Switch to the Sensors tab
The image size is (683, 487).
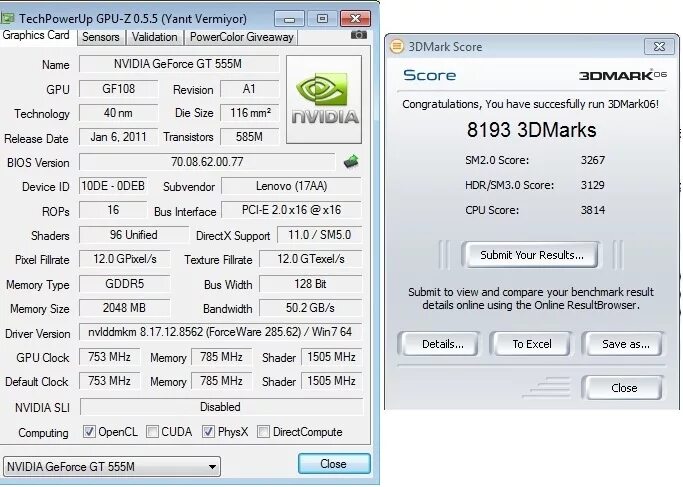click(x=101, y=37)
